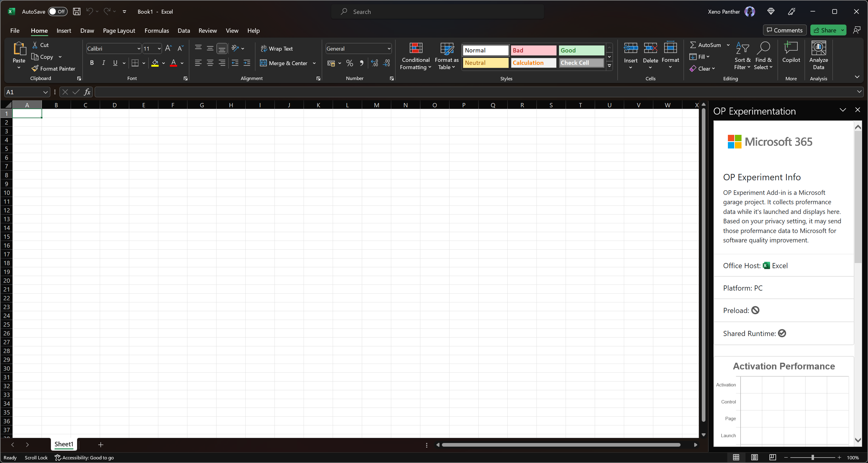This screenshot has width=868, height=463.
Task: Switch to Page Layout view in status bar
Action: (x=755, y=457)
